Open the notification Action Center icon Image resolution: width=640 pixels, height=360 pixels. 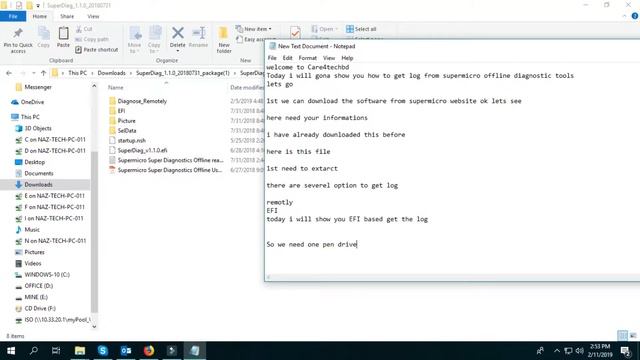click(626, 351)
